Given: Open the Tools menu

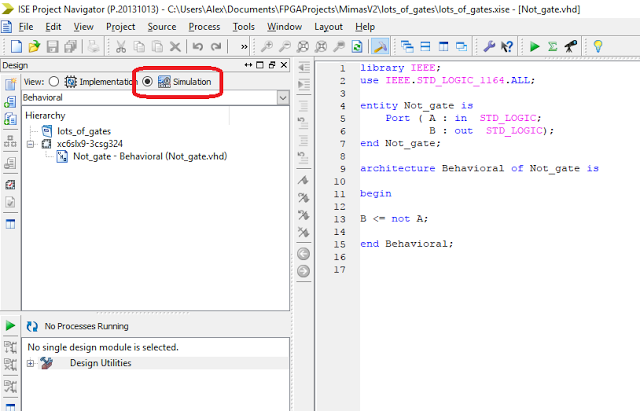Looking at the screenshot, I should click(244, 27).
